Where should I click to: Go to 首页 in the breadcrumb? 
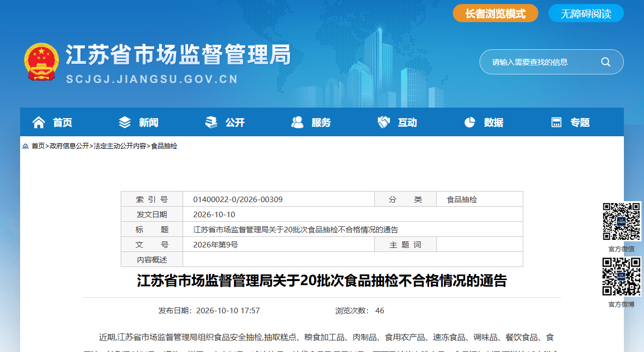pos(38,146)
